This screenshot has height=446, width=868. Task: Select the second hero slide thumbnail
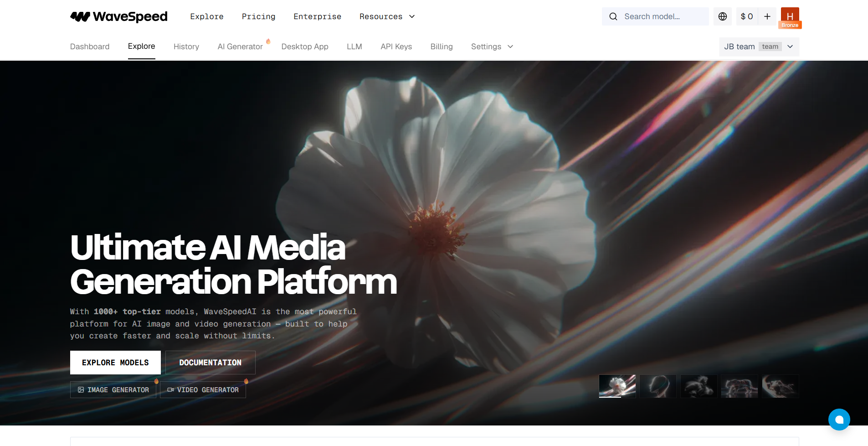pos(657,386)
